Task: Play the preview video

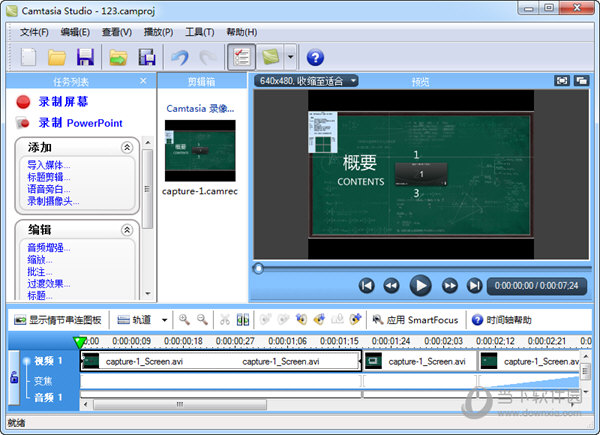Action: 421,286
